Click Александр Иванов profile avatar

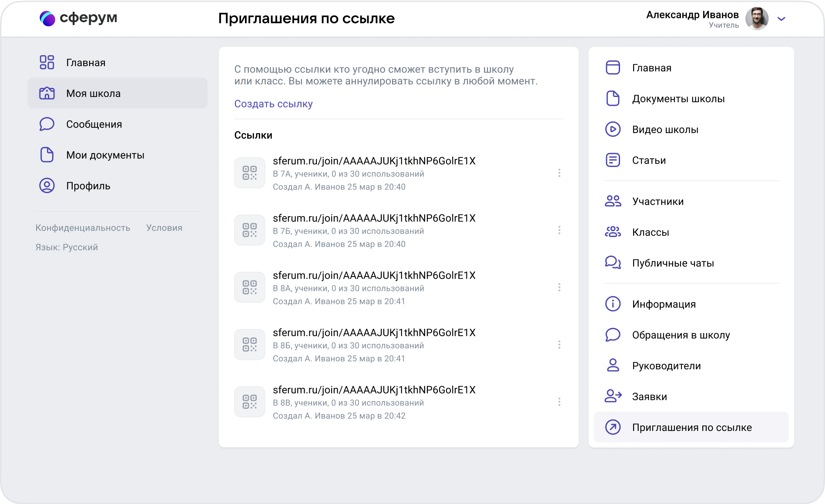click(757, 19)
